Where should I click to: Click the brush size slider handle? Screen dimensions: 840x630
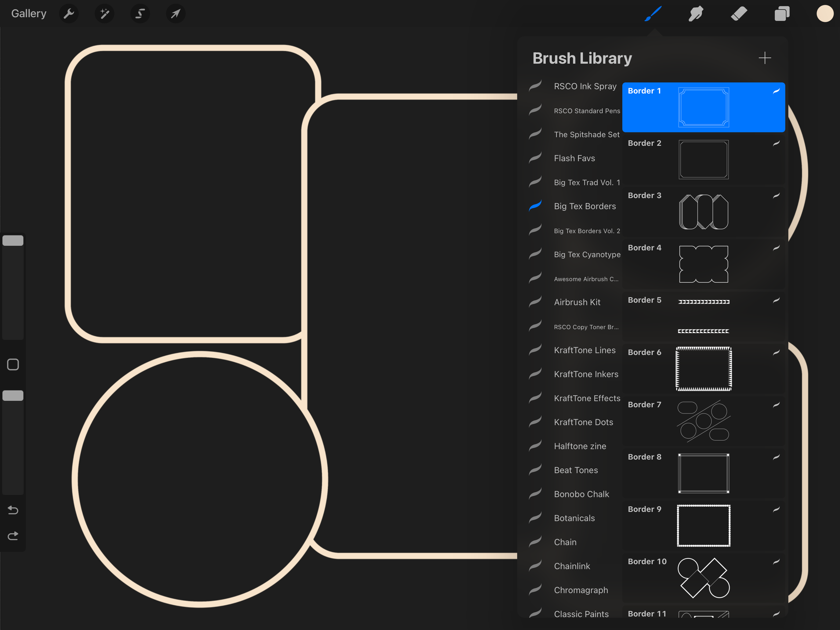(x=13, y=240)
